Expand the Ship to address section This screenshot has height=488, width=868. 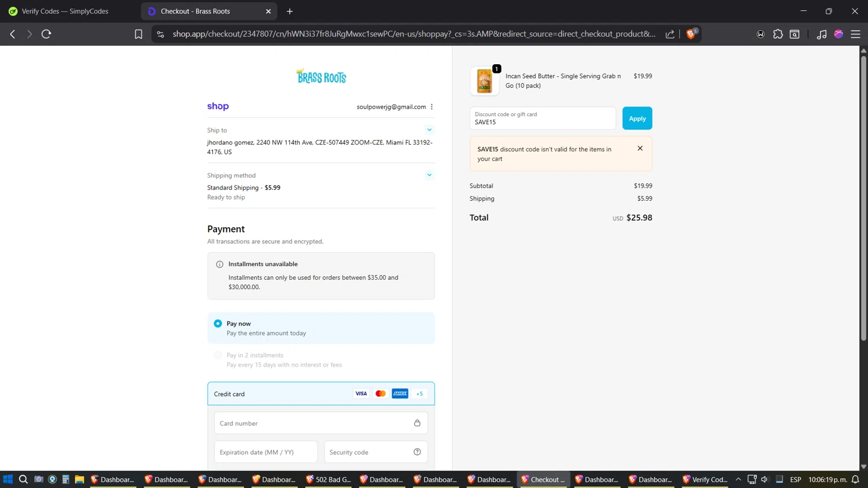coord(429,130)
